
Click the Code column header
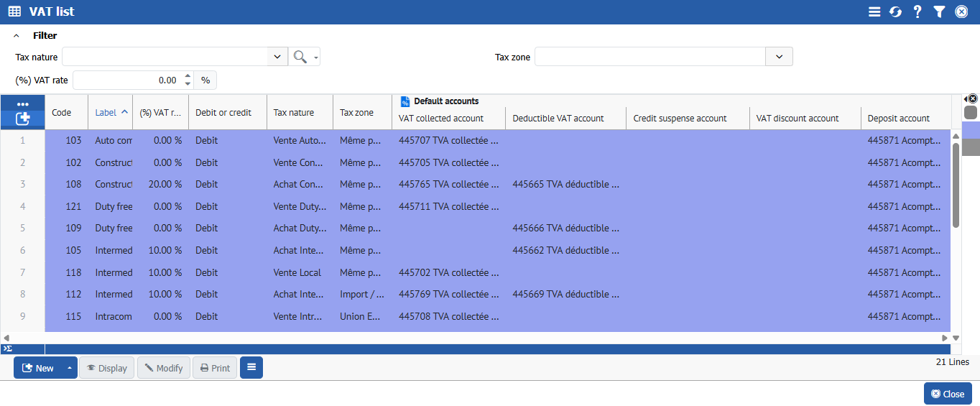tap(62, 112)
